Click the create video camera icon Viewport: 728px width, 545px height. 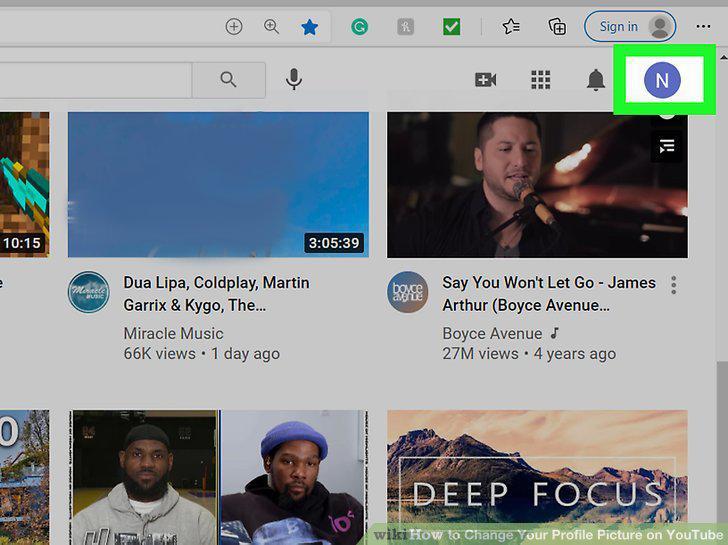pyautogui.click(x=485, y=80)
